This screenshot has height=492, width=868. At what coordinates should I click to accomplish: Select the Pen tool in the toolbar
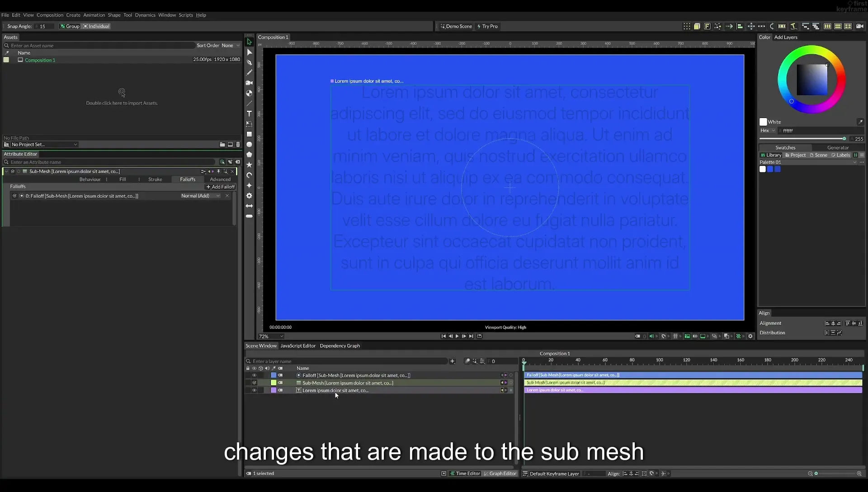click(x=249, y=62)
